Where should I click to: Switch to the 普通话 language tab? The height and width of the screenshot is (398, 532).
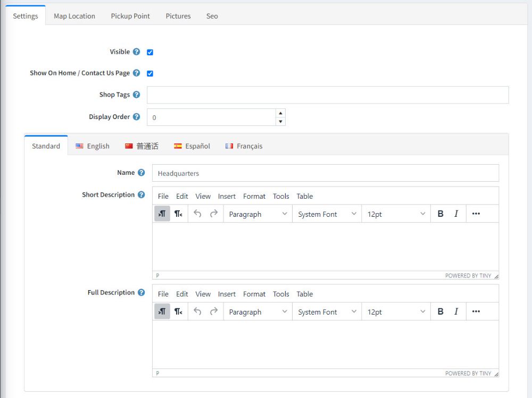tap(142, 146)
